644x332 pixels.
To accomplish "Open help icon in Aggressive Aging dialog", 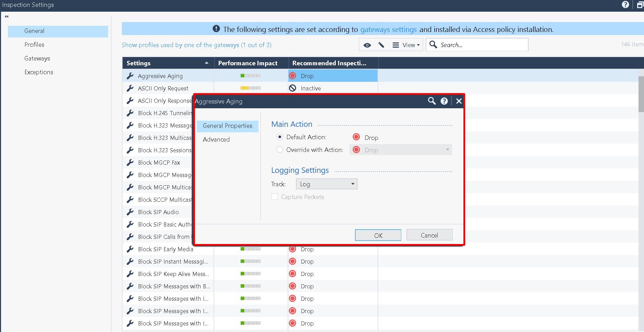I will point(444,101).
